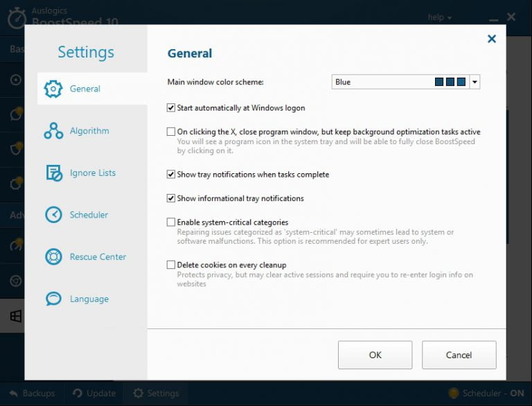The image size is (532, 406).
Task: Click the OK button
Action: [375, 355]
